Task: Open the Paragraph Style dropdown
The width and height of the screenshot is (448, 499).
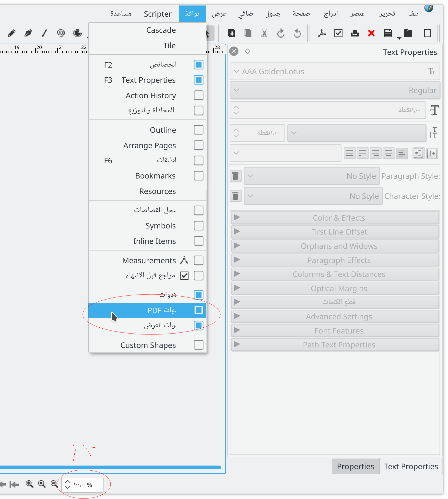Action: (x=311, y=176)
